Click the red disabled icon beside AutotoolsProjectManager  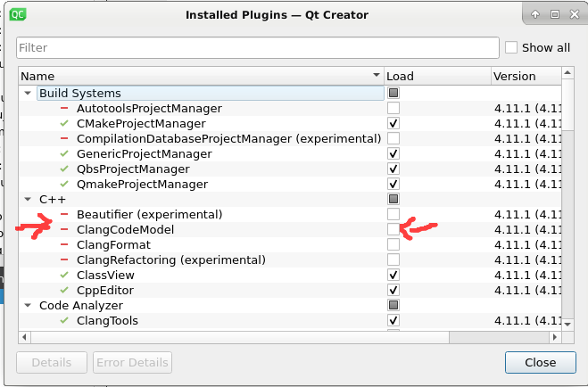click(64, 108)
